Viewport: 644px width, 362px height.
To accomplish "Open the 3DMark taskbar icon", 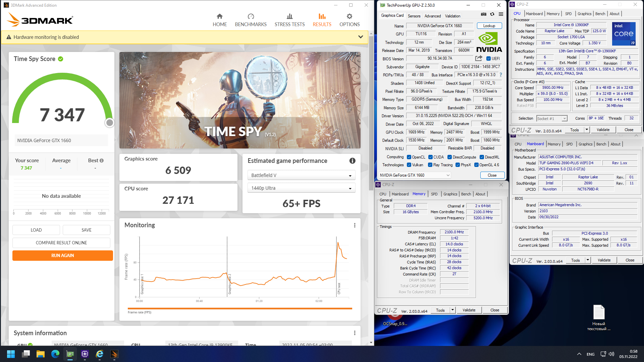I will 114,354.
